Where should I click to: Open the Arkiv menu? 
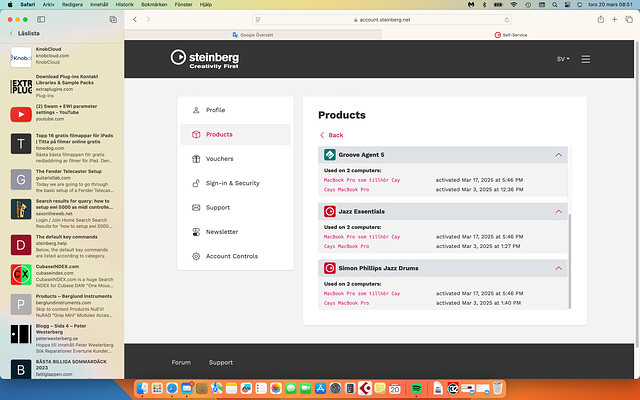48,4
